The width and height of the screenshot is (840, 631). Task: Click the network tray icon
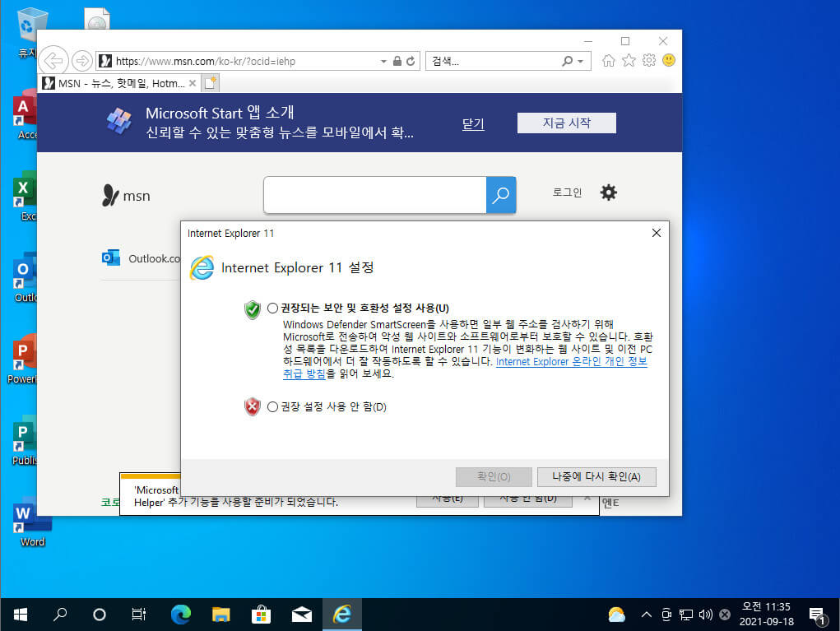pyautogui.click(x=685, y=615)
